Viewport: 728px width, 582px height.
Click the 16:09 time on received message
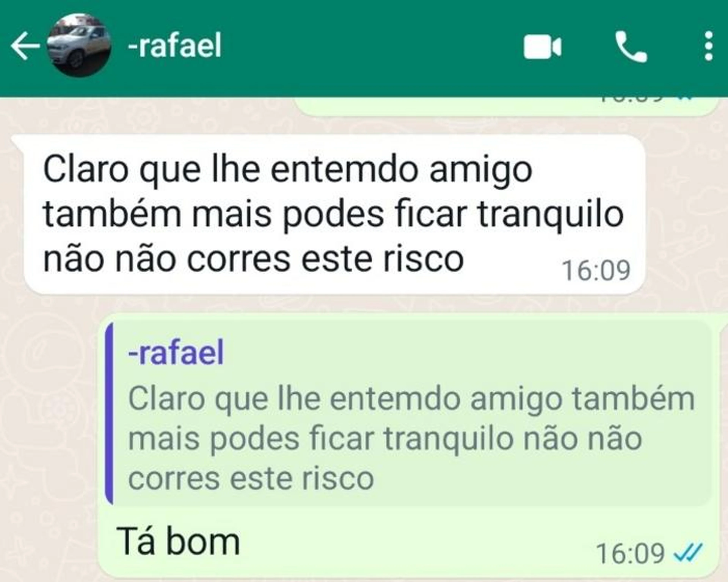(596, 271)
